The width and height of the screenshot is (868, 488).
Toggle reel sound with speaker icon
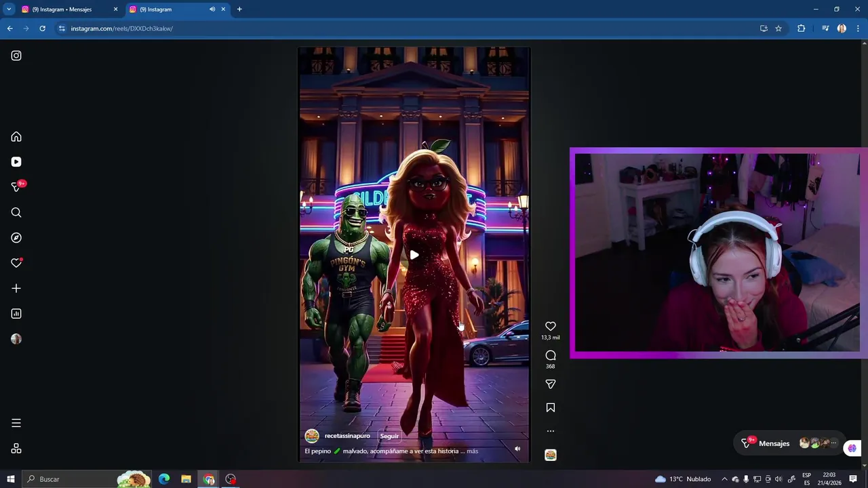[x=517, y=449]
